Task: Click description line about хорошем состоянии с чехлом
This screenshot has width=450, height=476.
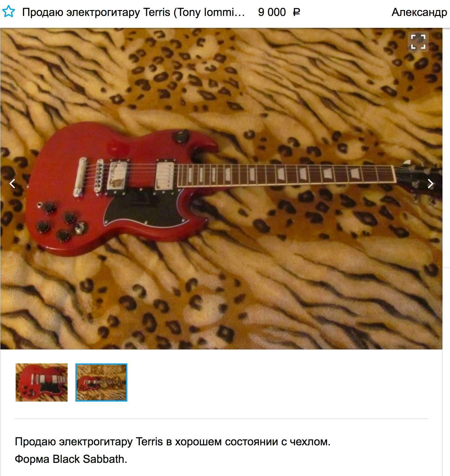Action: tap(173, 442)
